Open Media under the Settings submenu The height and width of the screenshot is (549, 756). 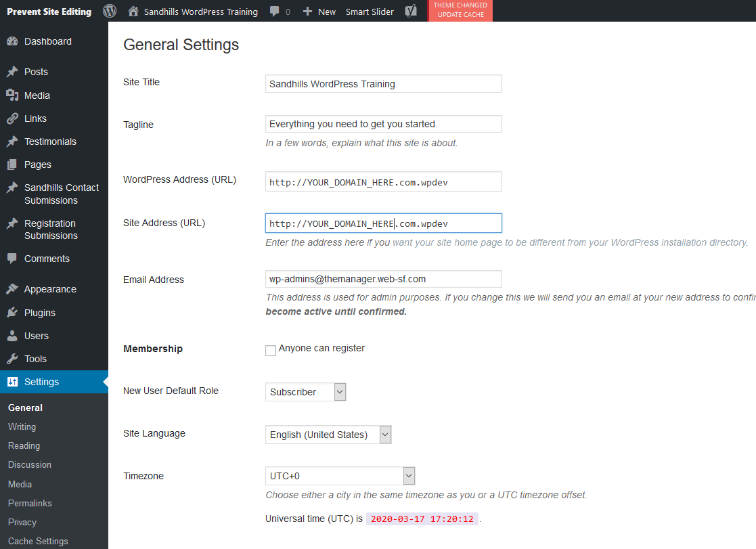pyautogui.click(x=20, y=484)
